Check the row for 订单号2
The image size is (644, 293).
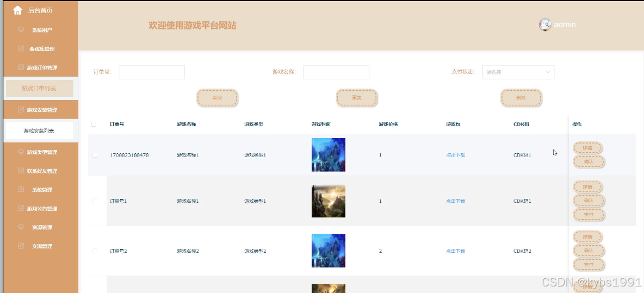click(x=95, y=251)
